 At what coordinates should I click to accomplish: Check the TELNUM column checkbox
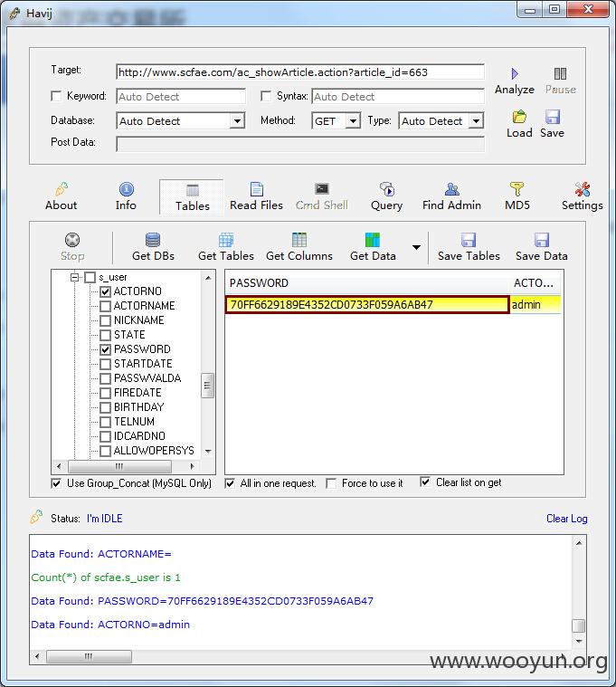105,423
